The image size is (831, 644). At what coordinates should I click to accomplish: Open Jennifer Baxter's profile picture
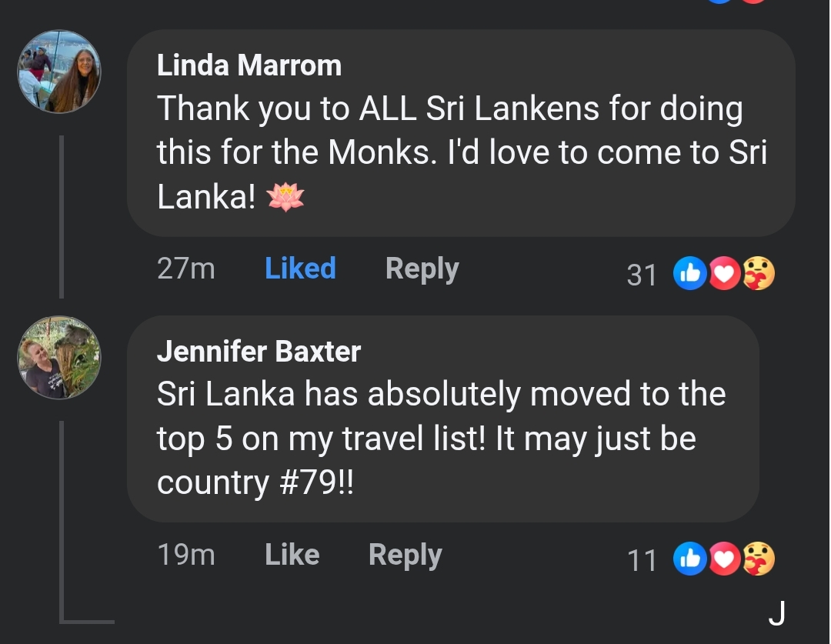59,357
